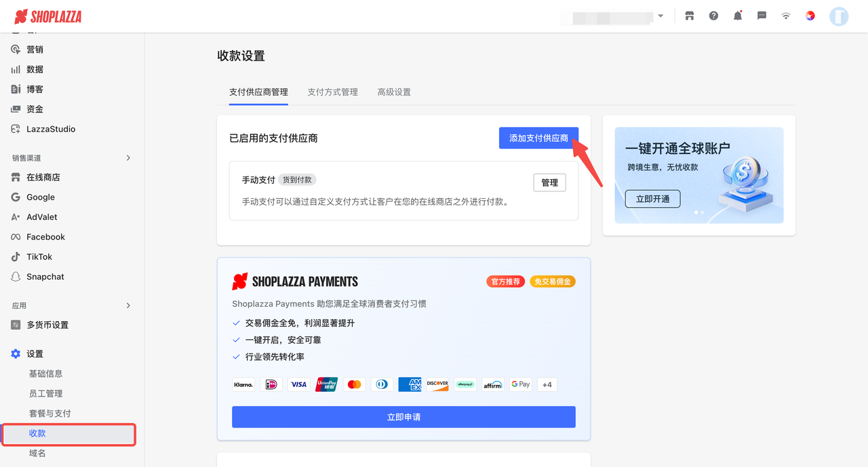Select 域名 under settings
The height and width of the screenshot is (467, 868).
pyautogui.click(x=37, y=453)
